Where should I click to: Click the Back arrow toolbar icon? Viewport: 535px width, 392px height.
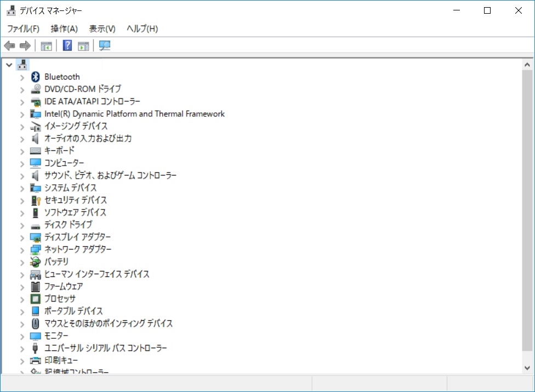(x=9, y=46)
